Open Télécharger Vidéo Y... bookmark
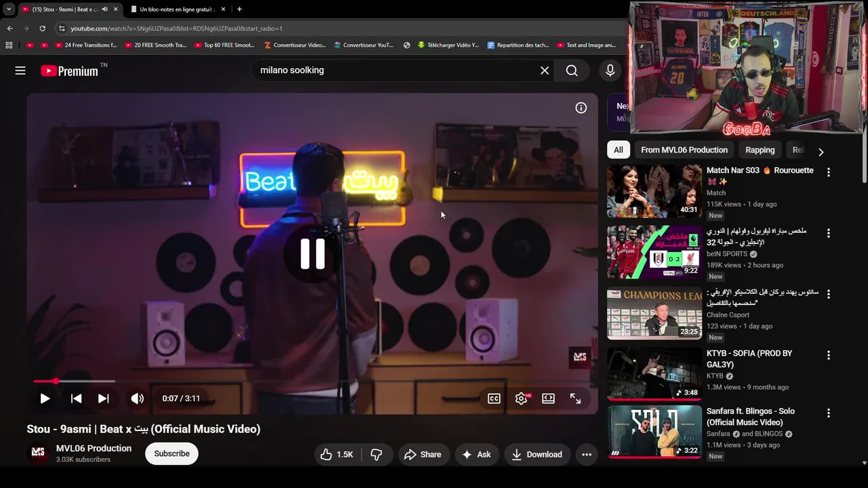This screenshot has width=868, height=488. coord(448,45)
